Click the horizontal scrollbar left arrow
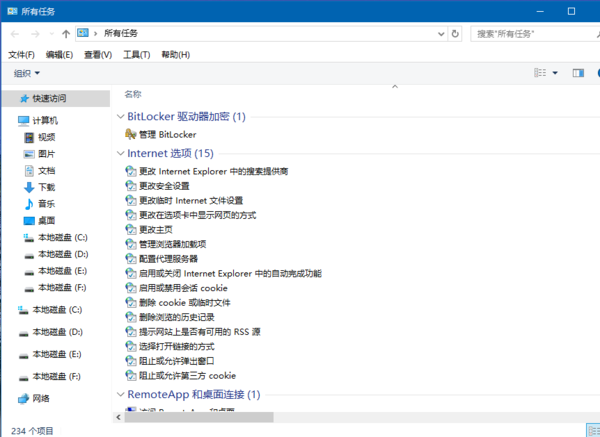 point(119,417)
